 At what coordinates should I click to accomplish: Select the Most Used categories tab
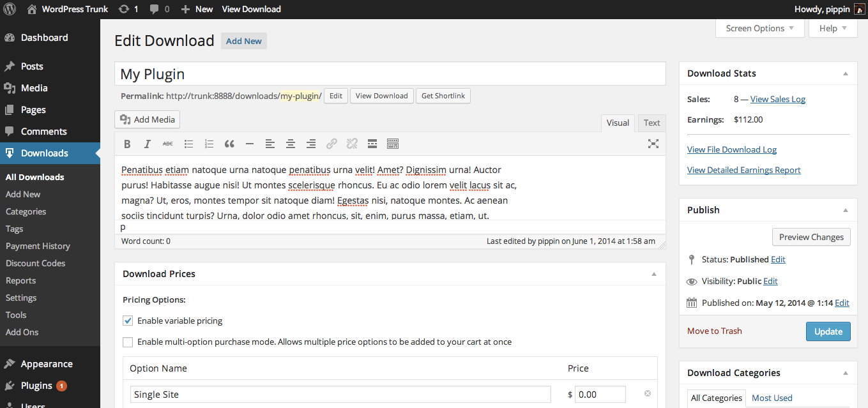(772, 398)
